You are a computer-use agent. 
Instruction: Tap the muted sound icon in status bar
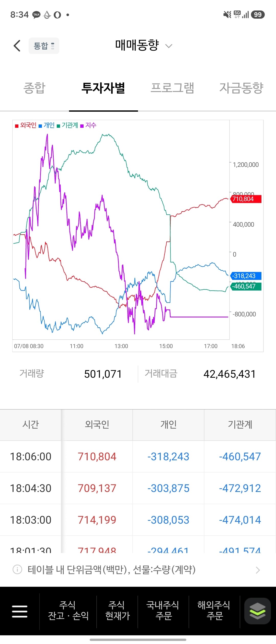227,15
